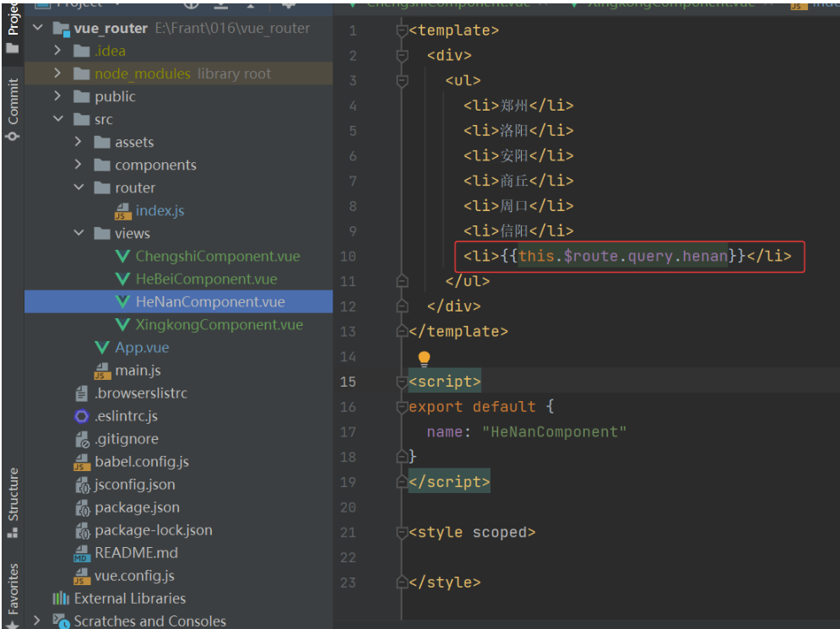The width and height of the screenshot is (840, 629).
Task: Select External Libraries node
Action: point(130,599)
